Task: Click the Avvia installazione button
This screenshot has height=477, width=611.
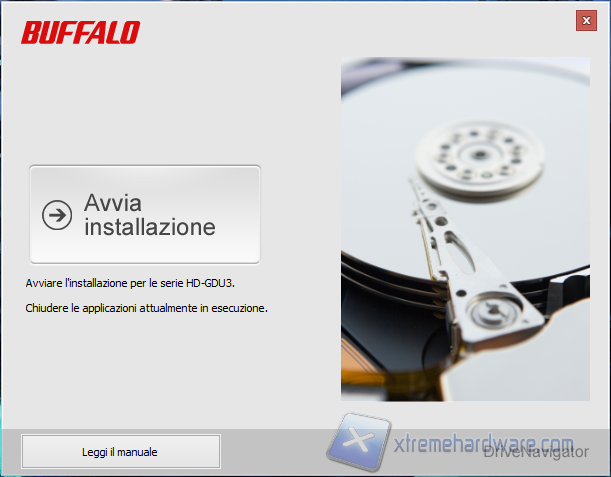Action: 145,214
